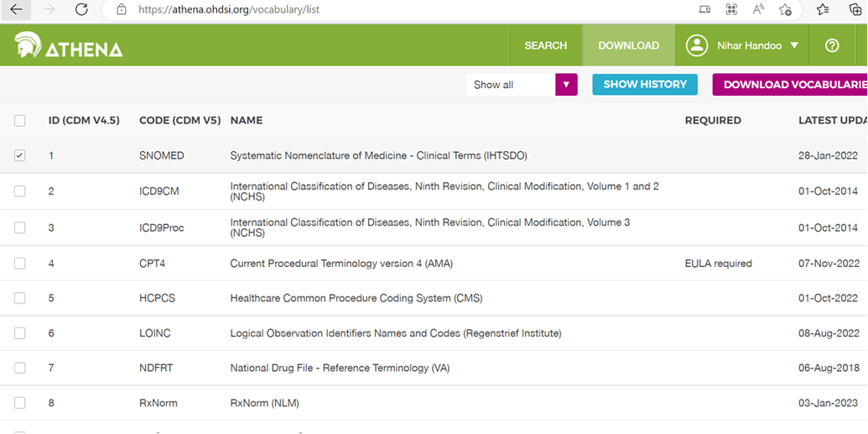Click the 07-Nov-2022 date cell
The image size is (868, 434).
[x=829, y=264]
